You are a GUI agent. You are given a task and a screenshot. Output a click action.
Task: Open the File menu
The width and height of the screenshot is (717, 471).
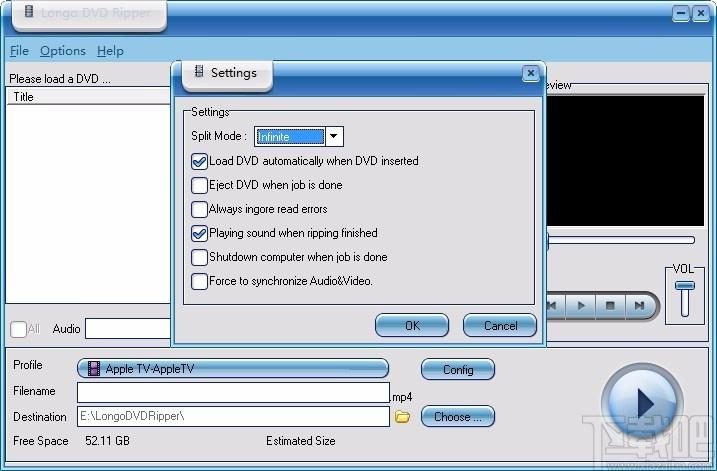pyautogui.click(x=19, y=51)
